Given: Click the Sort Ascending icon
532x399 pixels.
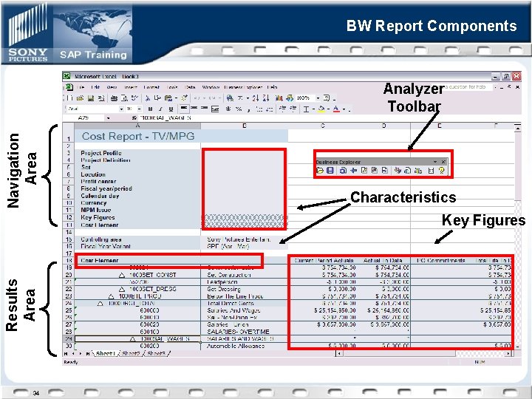Looking at the screenshot, I should (x=256, y=98).
